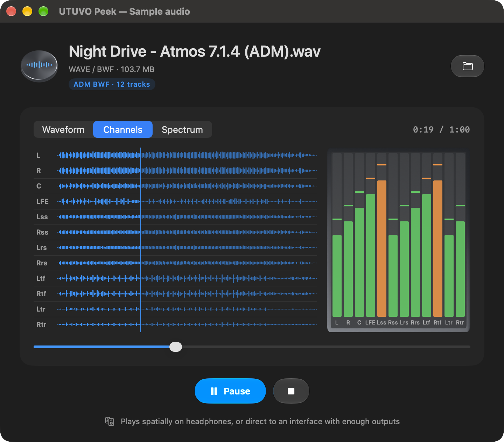Select the Channels tab

coord(123,129)
